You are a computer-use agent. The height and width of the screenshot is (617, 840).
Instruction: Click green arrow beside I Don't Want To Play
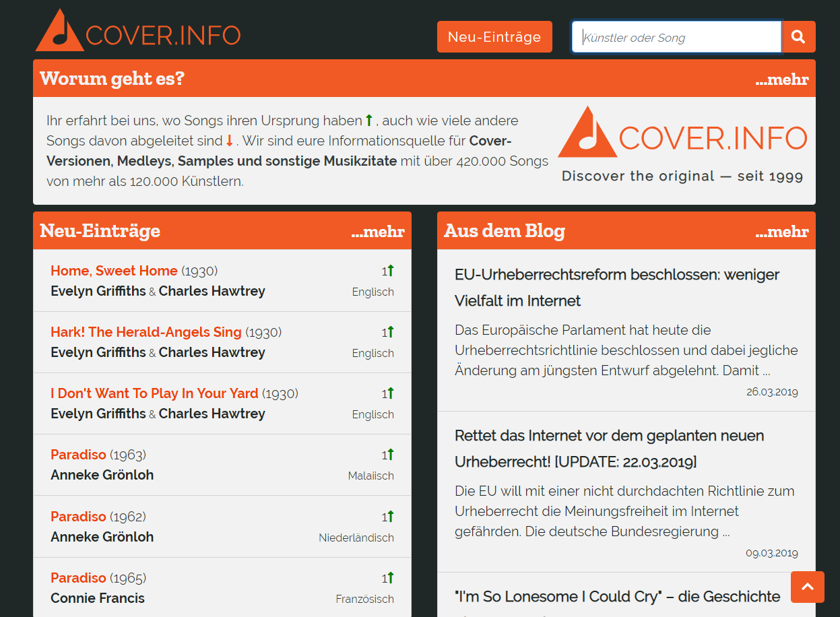coord(391,393)
